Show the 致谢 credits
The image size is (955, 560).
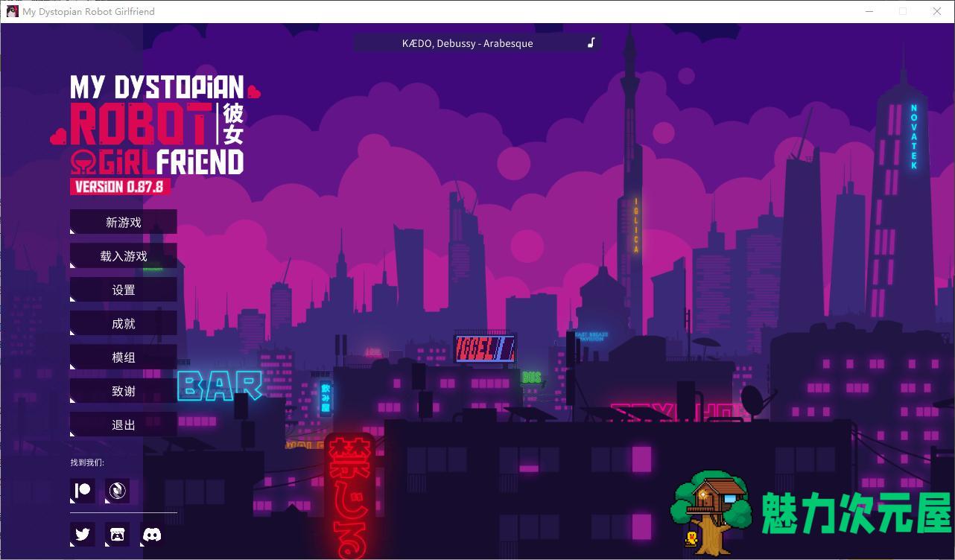pos(124,391)
